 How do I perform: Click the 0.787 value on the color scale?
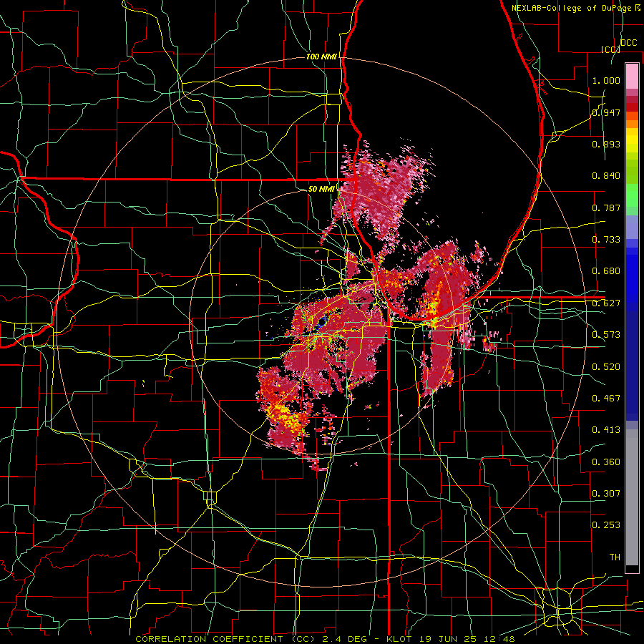pyautogui.click(x=606, y=208)
